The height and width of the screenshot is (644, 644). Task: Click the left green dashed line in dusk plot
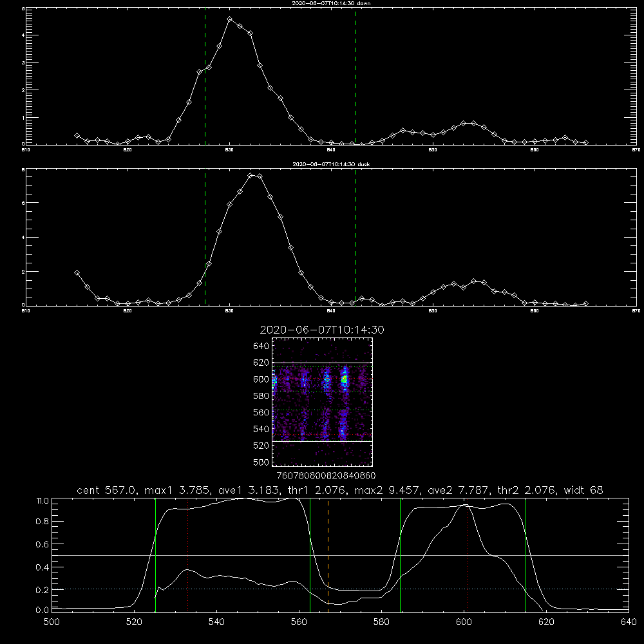[x=205, y=237]
